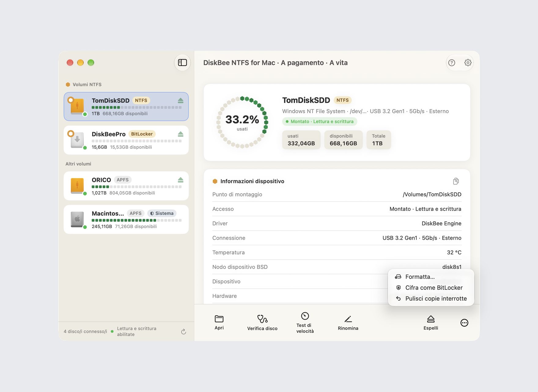Select the DiskBeePro volume card
This screenshot has height=392, width=538.
pos(126,140)
